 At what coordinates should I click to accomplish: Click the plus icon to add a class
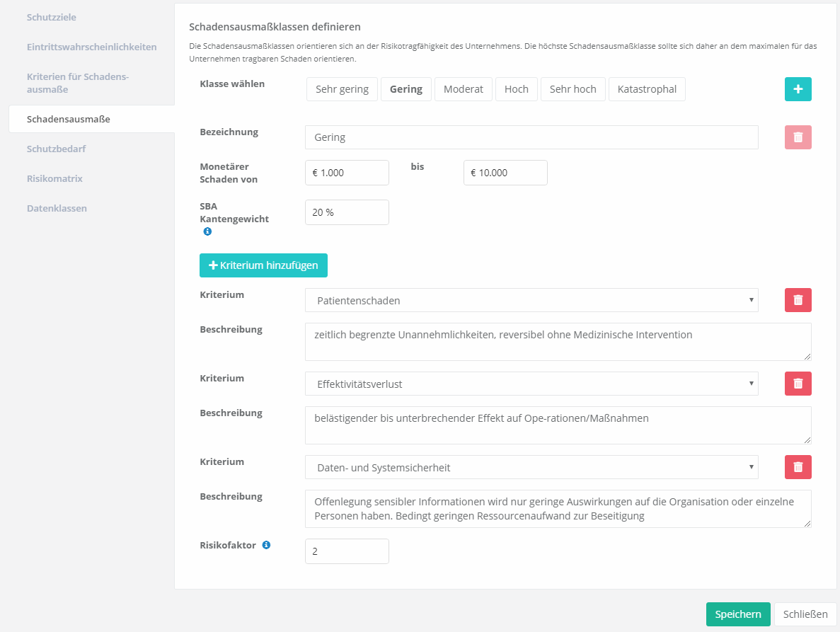(x=798, y=89)
